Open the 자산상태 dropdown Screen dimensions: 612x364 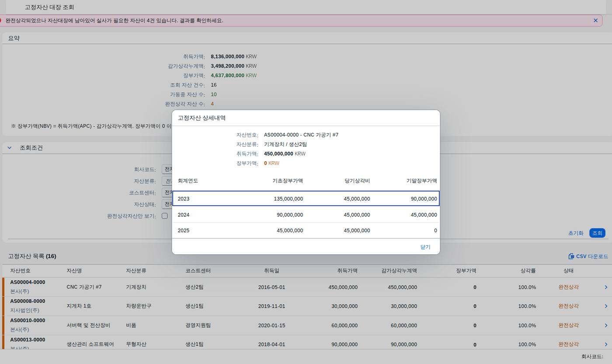coord(167,204)
